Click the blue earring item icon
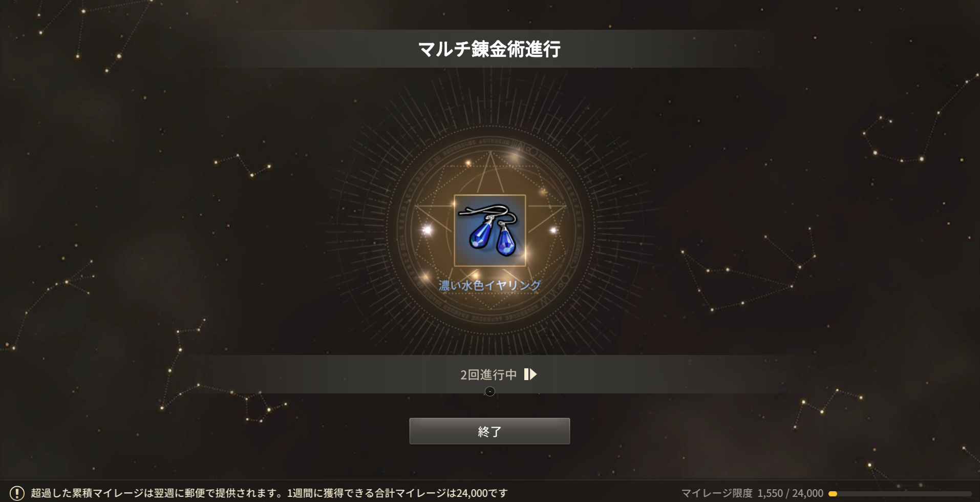Screen dimensions: 980x502 [490, 231]
